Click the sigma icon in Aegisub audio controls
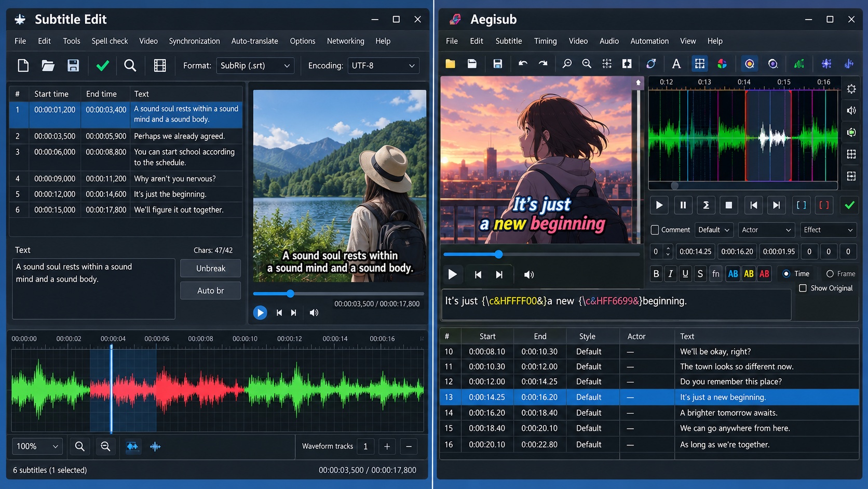 point(706,205)
